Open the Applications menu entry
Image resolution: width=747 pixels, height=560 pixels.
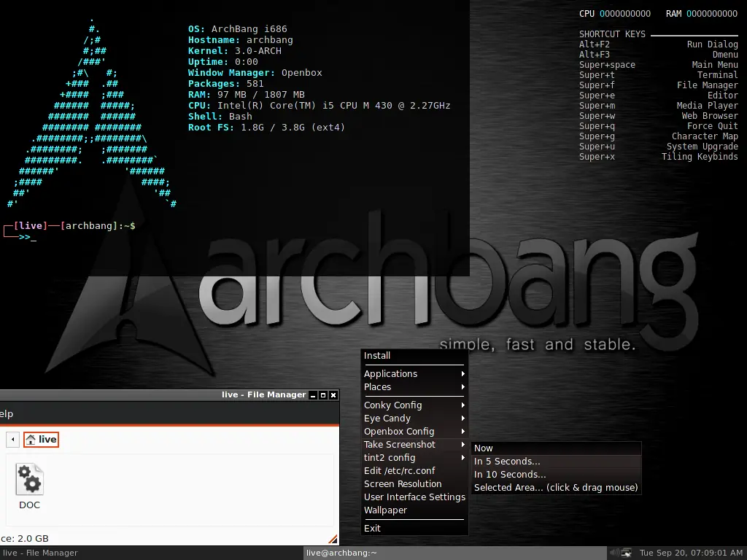pos(414,374)
